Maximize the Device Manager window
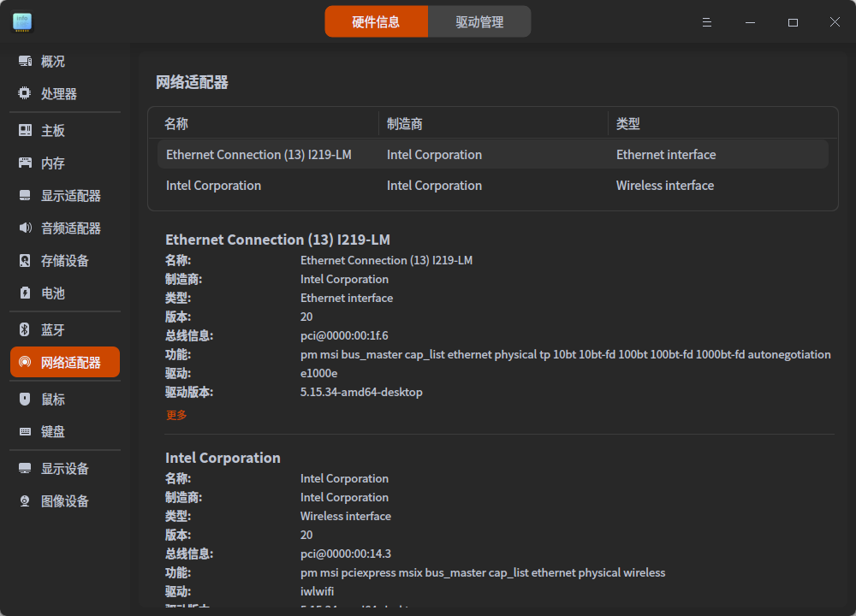Screen dimensions: 856x616 click(793, 22)
